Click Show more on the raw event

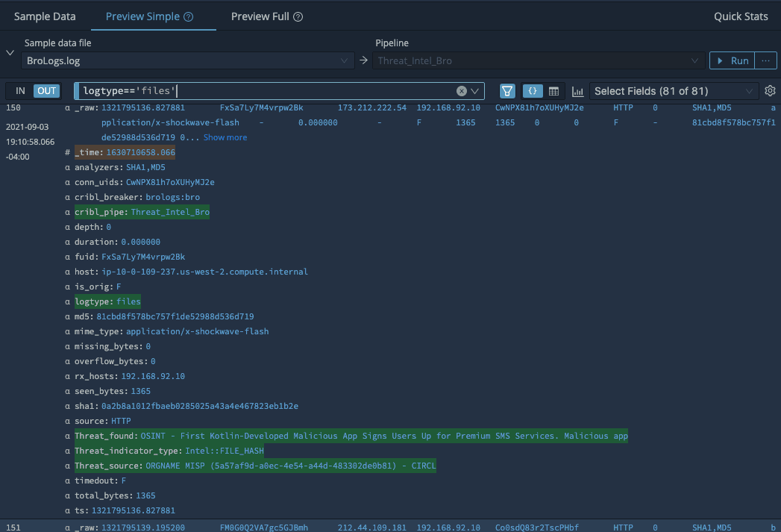pyautogui.click(x=225, y=137)
